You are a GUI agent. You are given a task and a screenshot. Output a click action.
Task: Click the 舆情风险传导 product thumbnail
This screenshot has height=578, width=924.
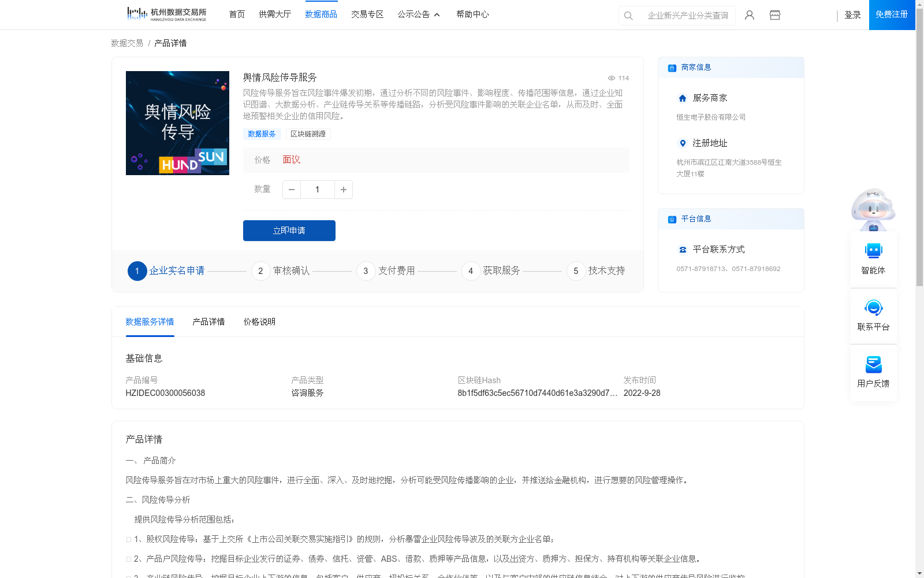[x=177, y=123]
